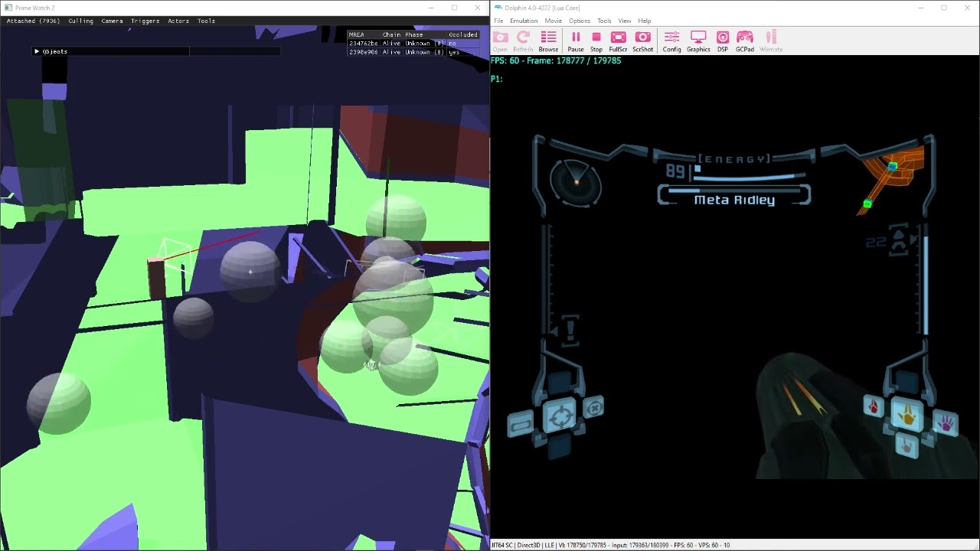
Task: Click the Refresh icon in Dolphin toolbar
Action: coord(523,41)
